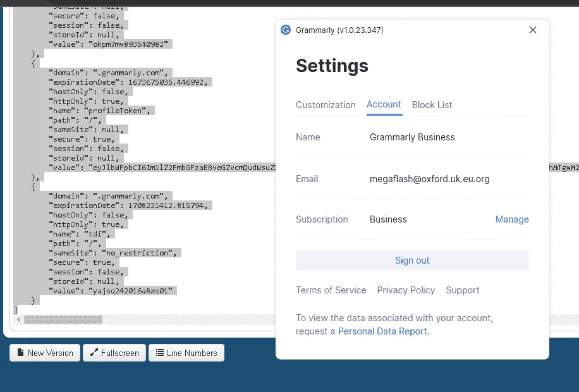Click the scrollbar left arrow
Image resolution: width=579 pixels, height=392 pixels.
pyautogui.click(x=18, y=319)
